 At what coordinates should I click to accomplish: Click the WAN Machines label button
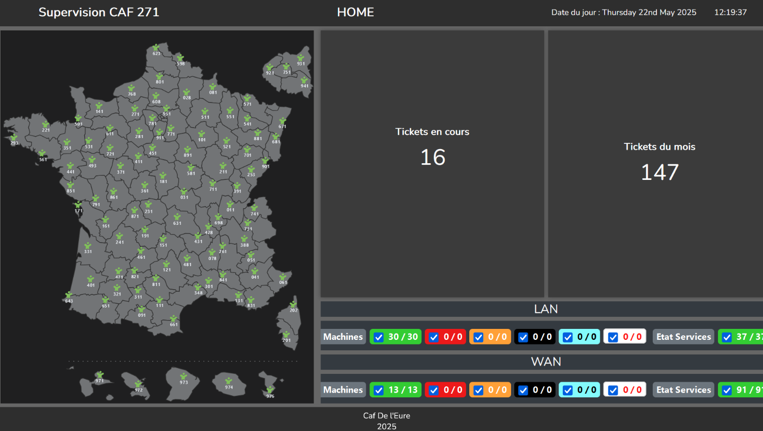click(343, 390)
